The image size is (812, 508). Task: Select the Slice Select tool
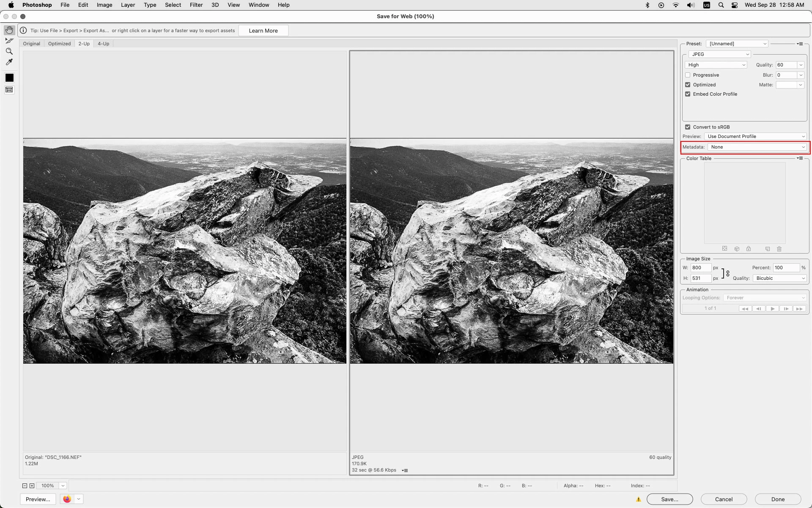click(x=9, y=41)
